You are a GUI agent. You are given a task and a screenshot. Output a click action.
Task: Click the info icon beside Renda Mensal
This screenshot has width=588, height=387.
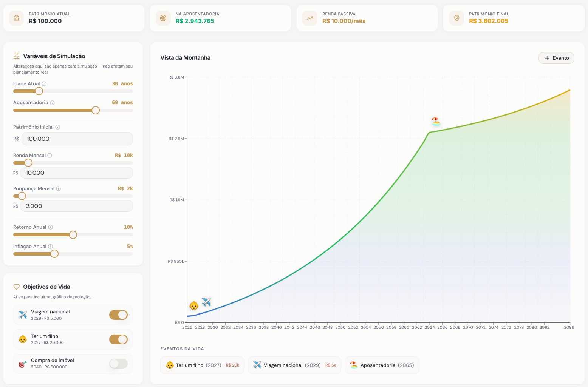(50, 156)
